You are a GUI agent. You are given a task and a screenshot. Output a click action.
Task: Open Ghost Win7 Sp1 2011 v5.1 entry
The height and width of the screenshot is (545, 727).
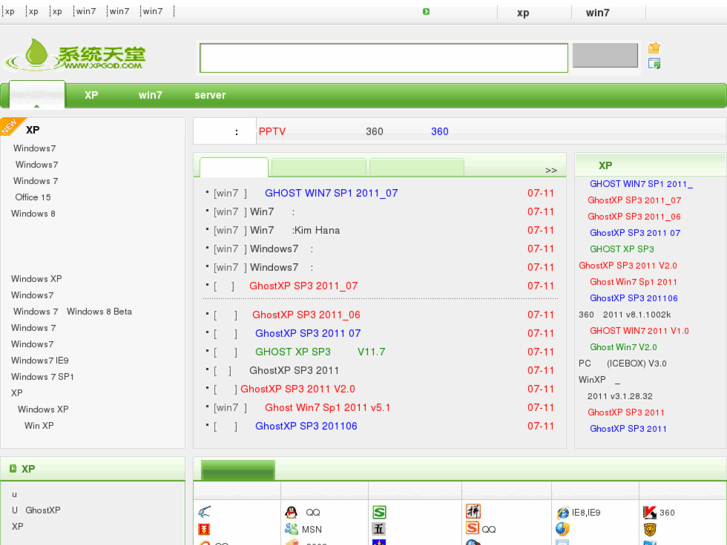327,407
